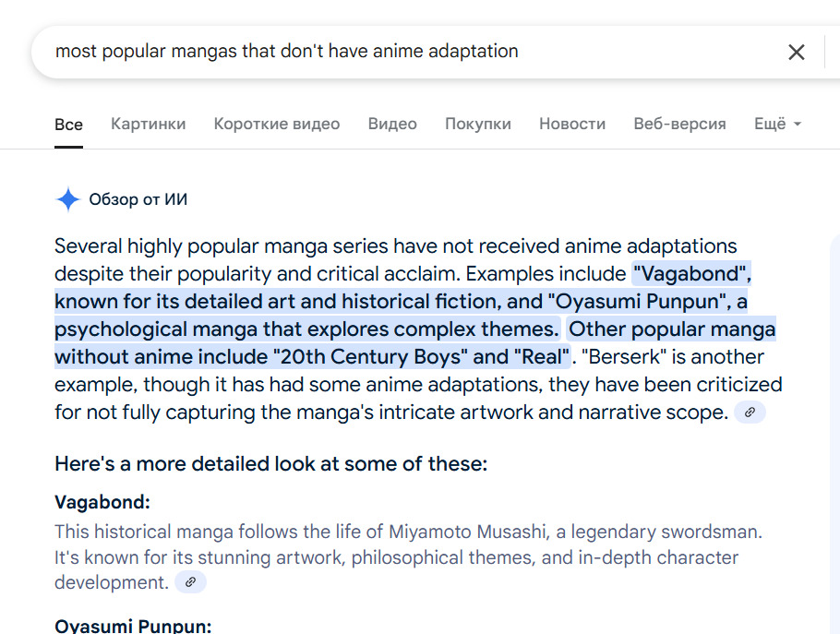This screenshot has width=840, height=634.
Task: Switch to the Картинки tab
Action: coord(148,124)
